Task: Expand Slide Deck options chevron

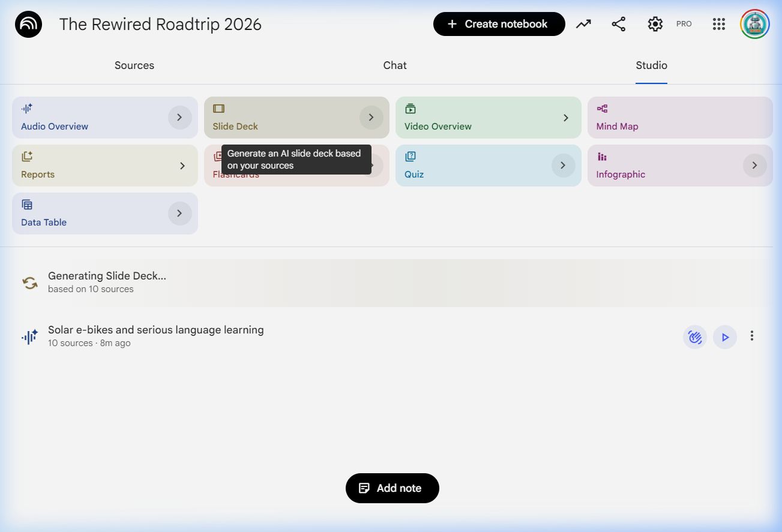Action: click(x=371, y=118)
